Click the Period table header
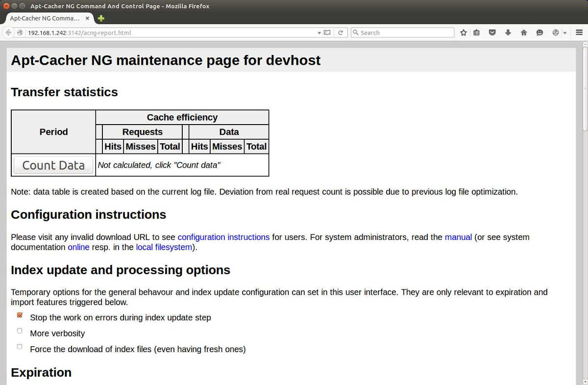588x385 pixels. pos(53,132)
